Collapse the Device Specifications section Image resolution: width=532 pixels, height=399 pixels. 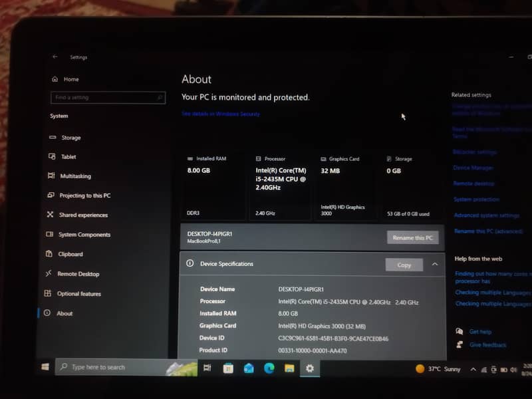point(435,264)
